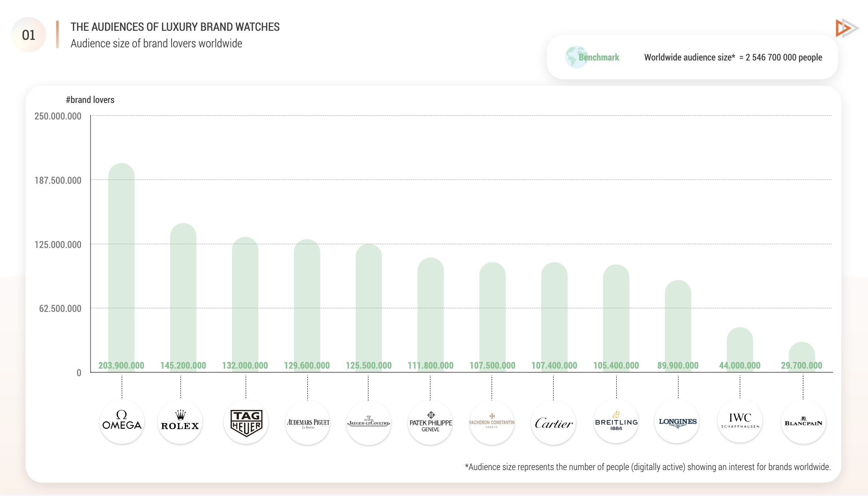Click the 44.000.000 value label
This screenshot has width=868, height=496.
(740, 365)
